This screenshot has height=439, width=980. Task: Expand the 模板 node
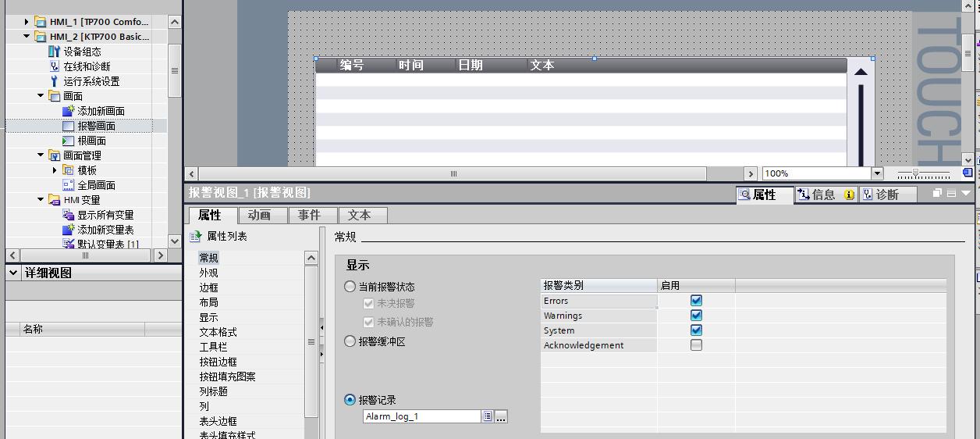(x=55, y=170)
